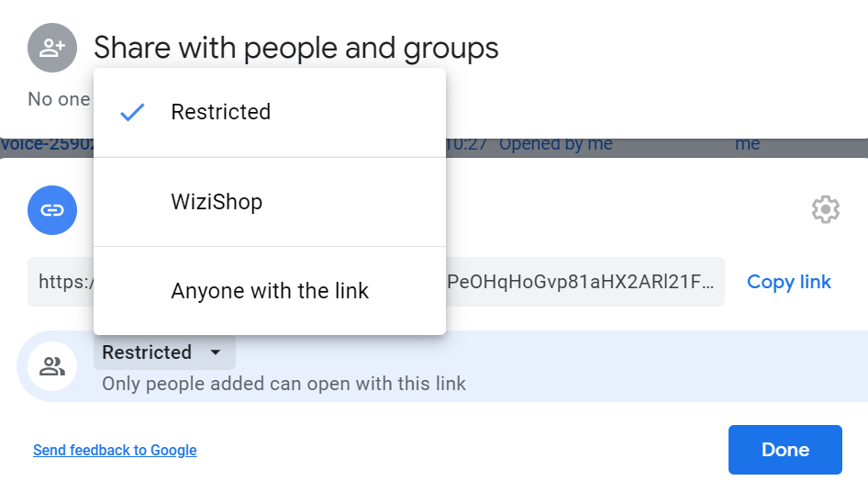Open Send feedback to Google link

tap(115, 450)
